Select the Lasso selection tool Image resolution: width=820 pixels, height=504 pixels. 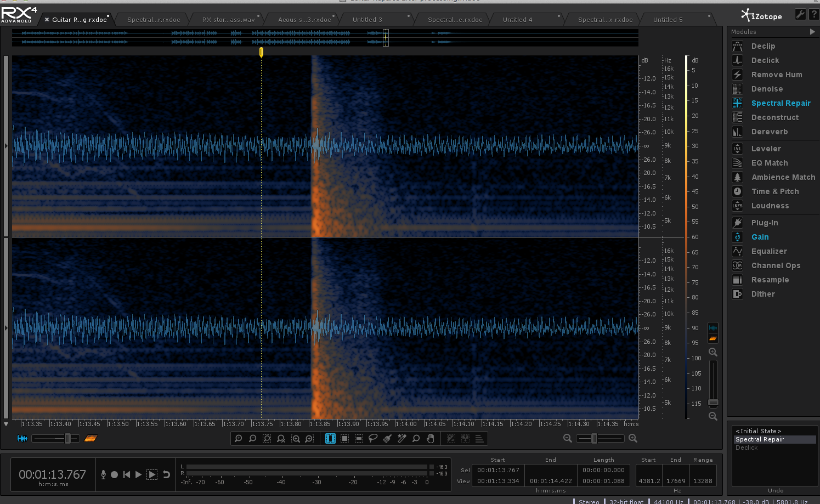pyautogui.click(x=373, y=438)
